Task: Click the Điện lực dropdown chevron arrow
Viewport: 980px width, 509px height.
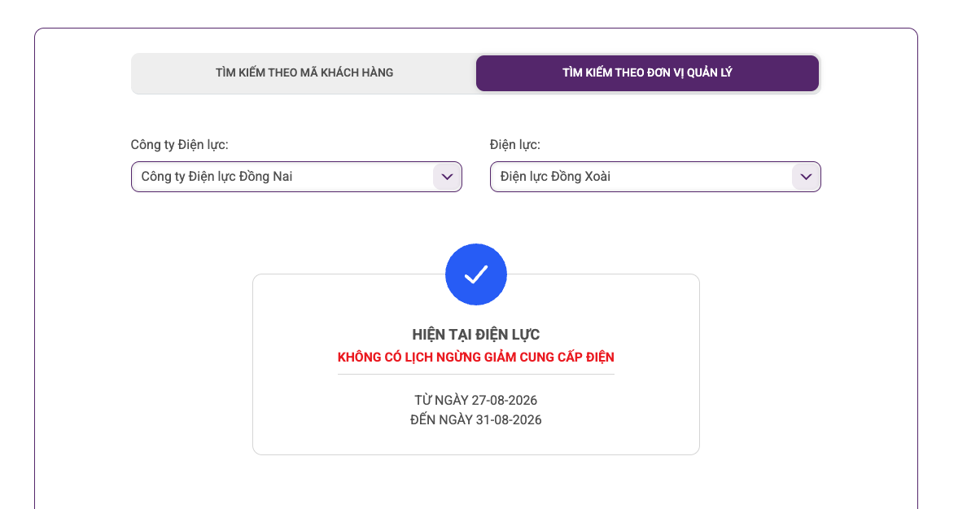Action: tap(806, 177)
